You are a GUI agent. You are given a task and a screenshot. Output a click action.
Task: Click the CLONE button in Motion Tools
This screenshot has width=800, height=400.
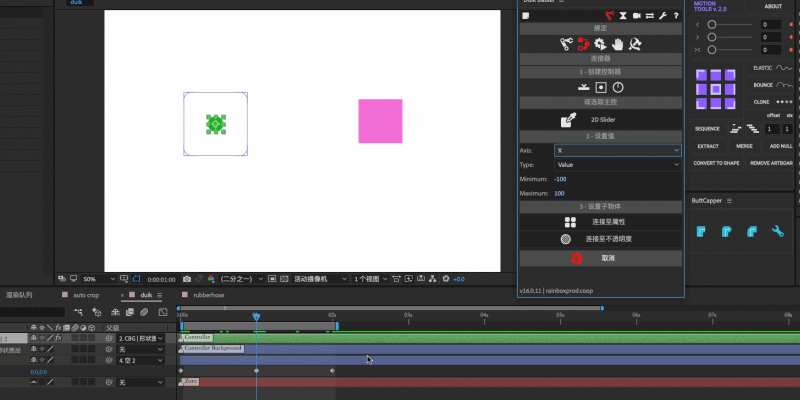tap(771, 102)
